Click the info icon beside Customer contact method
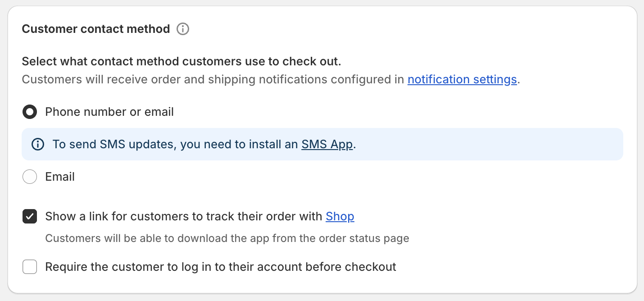644x301 pixels. point(182,29)
